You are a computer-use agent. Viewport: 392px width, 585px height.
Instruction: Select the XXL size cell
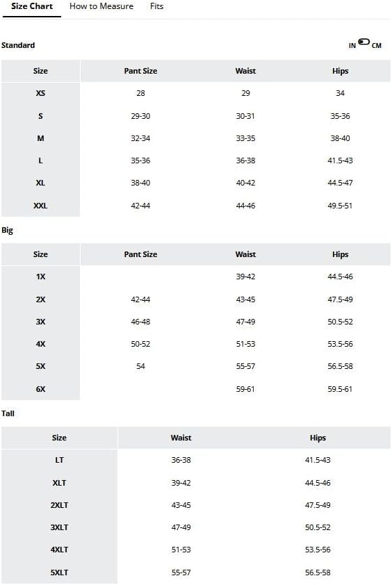(40, 206)
